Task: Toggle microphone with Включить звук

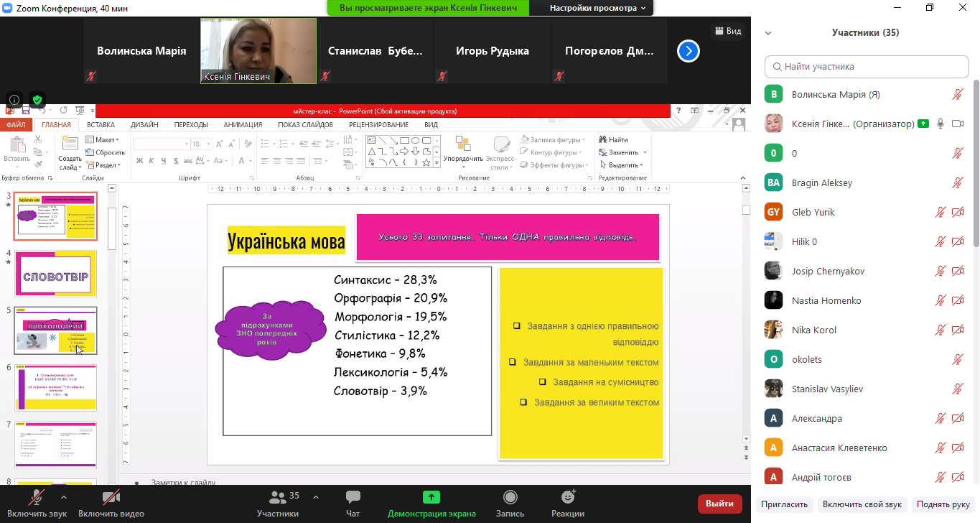Action: coord(37,498)
